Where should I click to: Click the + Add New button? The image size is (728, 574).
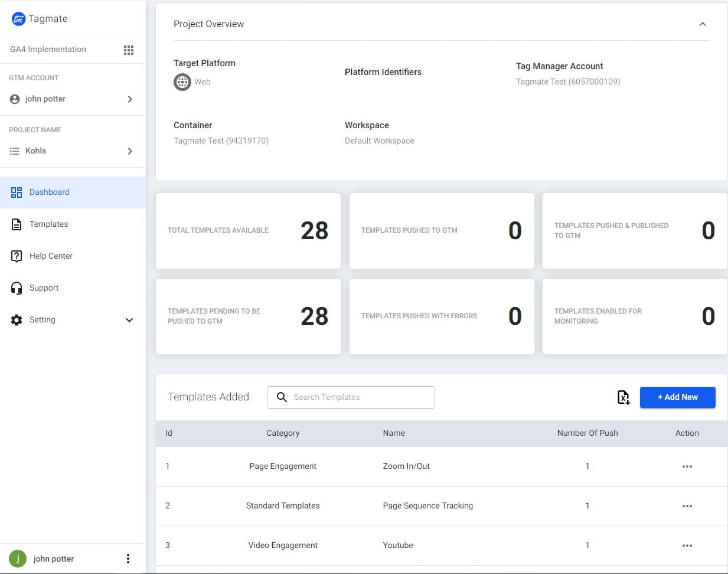(677, 397)
